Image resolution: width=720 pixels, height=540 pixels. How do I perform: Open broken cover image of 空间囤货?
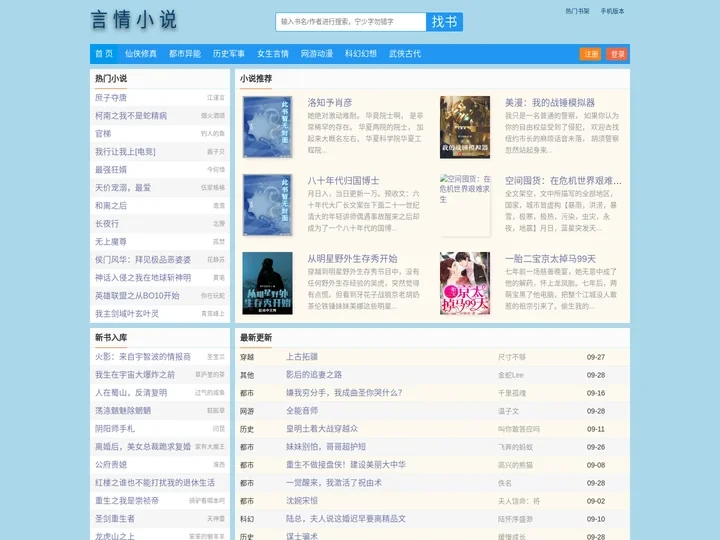(x=465, y=205)
